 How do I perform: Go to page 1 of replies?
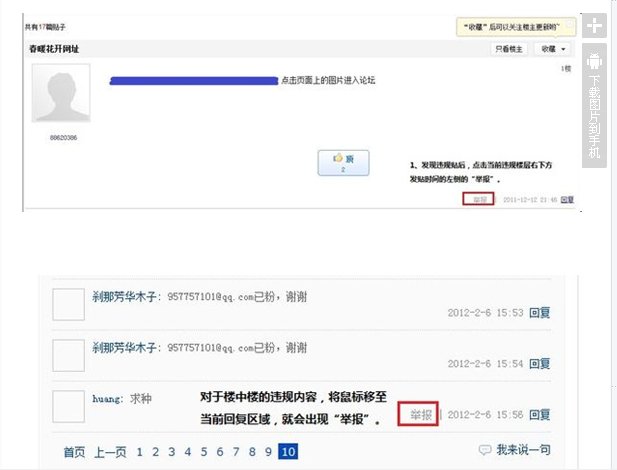pyautogui.click(x=139, y=452)
